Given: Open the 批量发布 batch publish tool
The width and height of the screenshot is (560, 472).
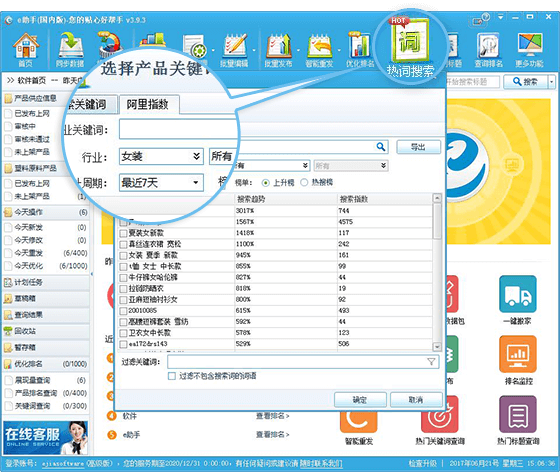Looking at the screenshot, I should click(x=279, y=50).
